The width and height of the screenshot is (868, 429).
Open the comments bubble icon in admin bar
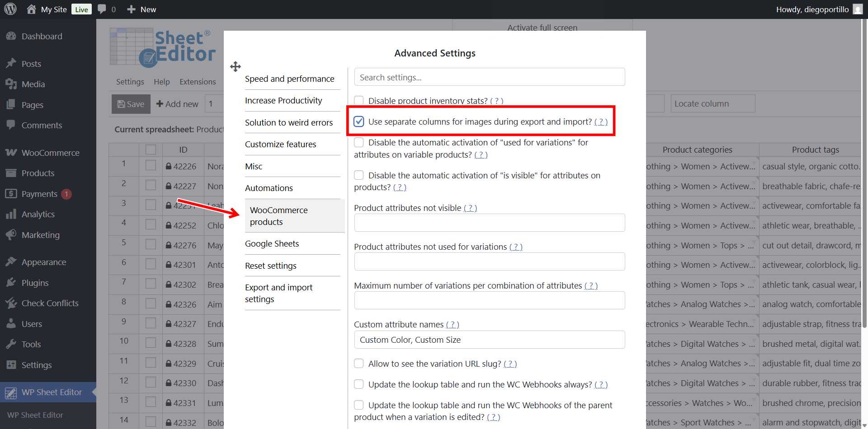click(102, 9)
